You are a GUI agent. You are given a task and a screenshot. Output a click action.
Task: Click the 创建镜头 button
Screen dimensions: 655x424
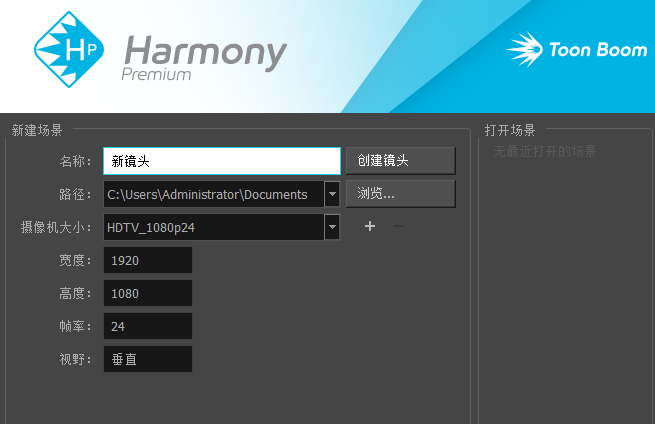pyautogui.click(x=400, y=160)
